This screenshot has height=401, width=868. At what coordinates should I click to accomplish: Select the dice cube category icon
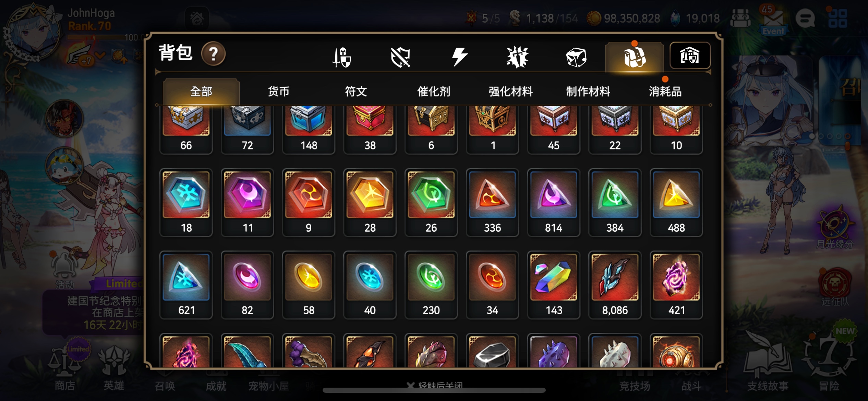576,57
